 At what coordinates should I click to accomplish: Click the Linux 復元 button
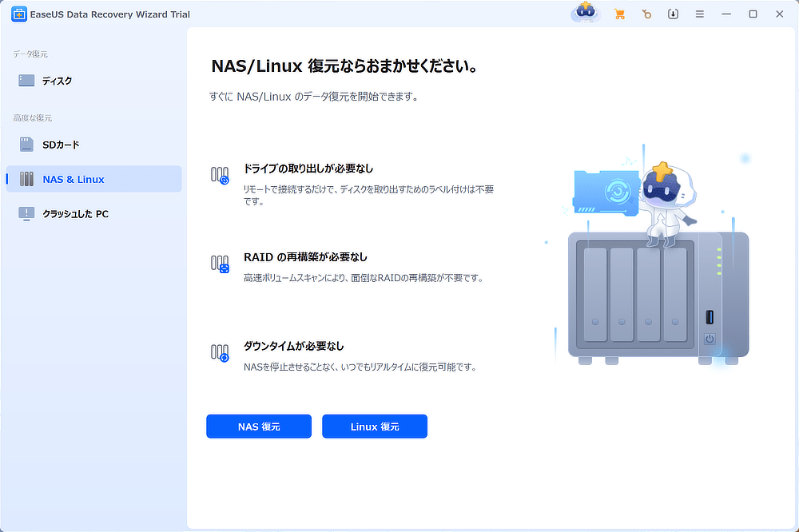[375, 427]
